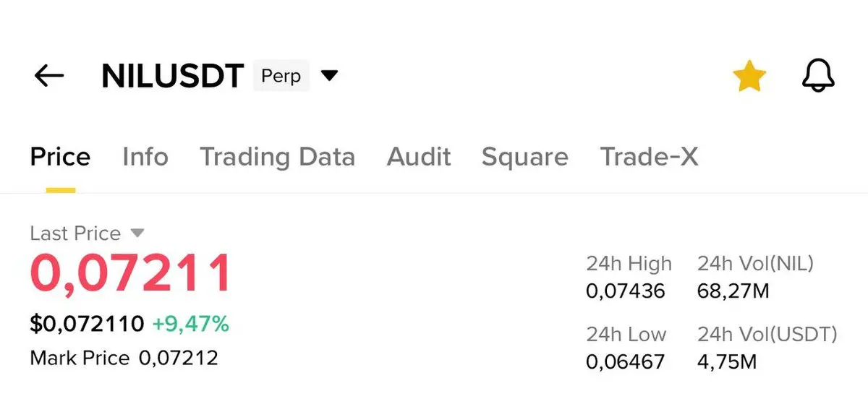Screen dimensions: 868x412
Task: Tap the 24h Low value 0,06467
Action: tap(625, 361)
